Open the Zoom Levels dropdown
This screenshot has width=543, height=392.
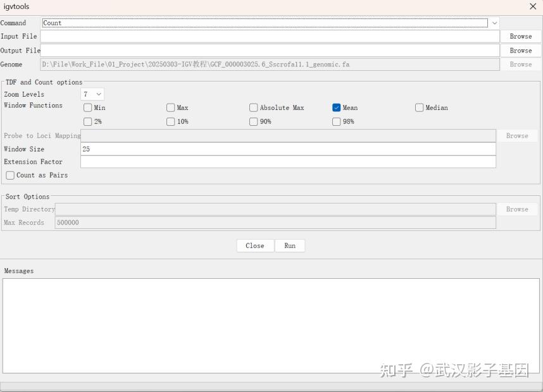tap(92, 94)
